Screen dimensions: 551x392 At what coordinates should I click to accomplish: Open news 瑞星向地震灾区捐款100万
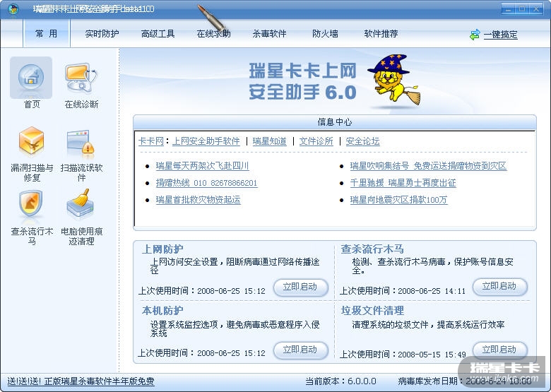coord(399,200)
